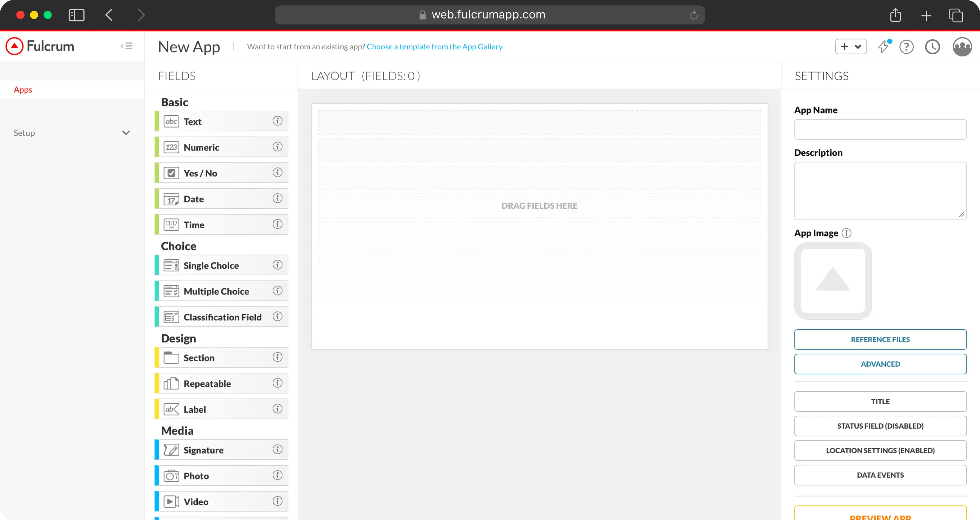The width and height of the screenshot is (980, 520).
Task: Open the user avatar account menu
Action: (x=962, y=47)
